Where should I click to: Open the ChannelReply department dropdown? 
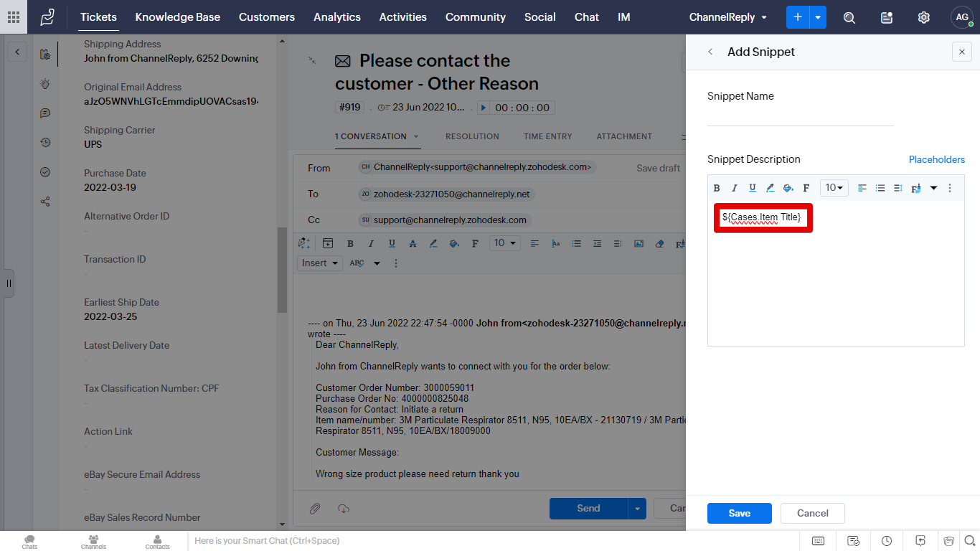(x=728, y=17)
